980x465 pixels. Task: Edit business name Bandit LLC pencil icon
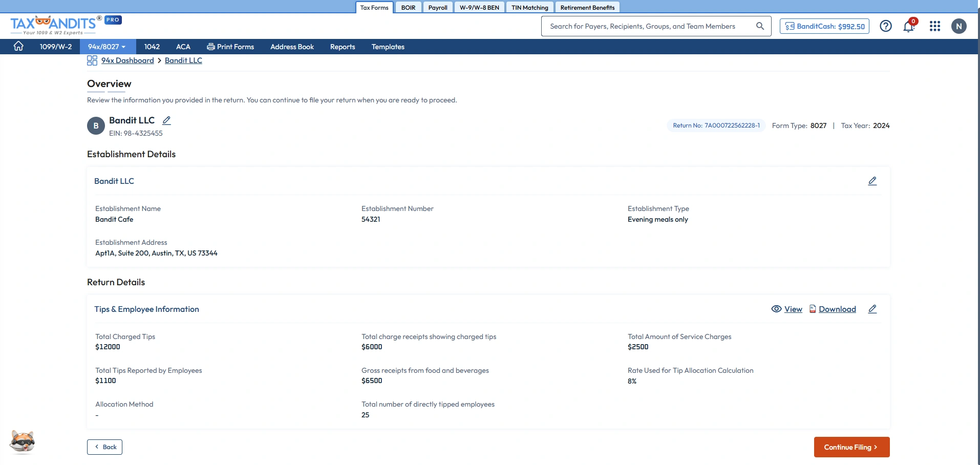166,120
